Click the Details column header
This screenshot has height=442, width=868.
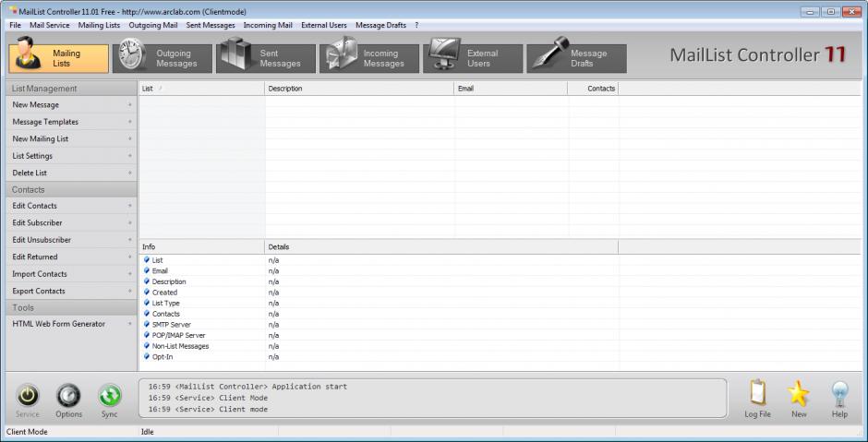point(441,247)
